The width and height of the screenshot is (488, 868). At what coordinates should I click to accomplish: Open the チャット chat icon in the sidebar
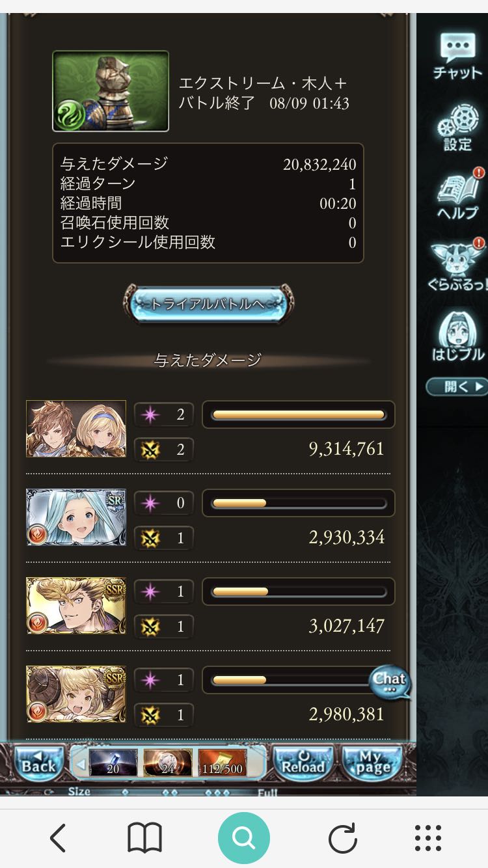[457, 56]
